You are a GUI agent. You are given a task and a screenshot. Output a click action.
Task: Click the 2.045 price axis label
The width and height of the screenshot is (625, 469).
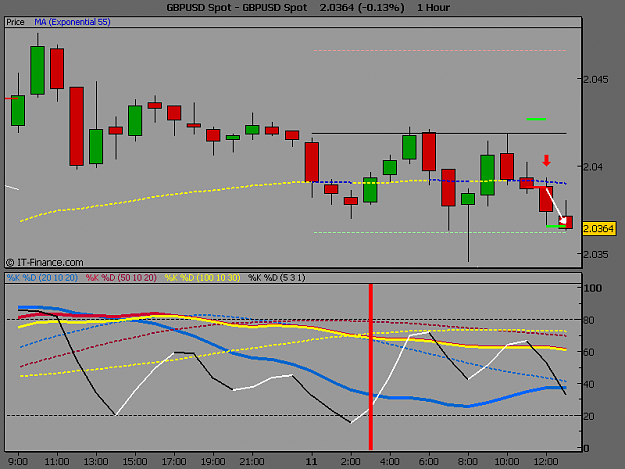point(596,80)
